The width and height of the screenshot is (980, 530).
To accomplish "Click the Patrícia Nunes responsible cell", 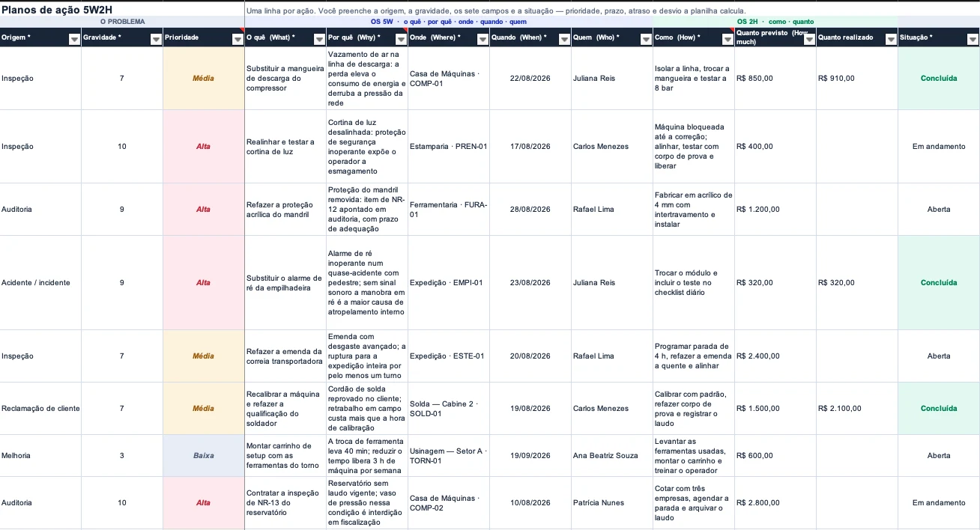I will tap(611, 503).
